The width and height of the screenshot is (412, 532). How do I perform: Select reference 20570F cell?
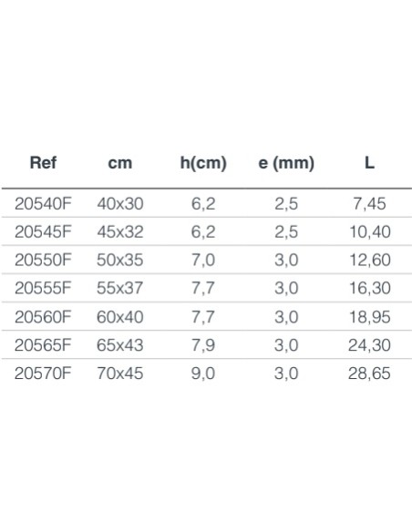coord(43,373)
